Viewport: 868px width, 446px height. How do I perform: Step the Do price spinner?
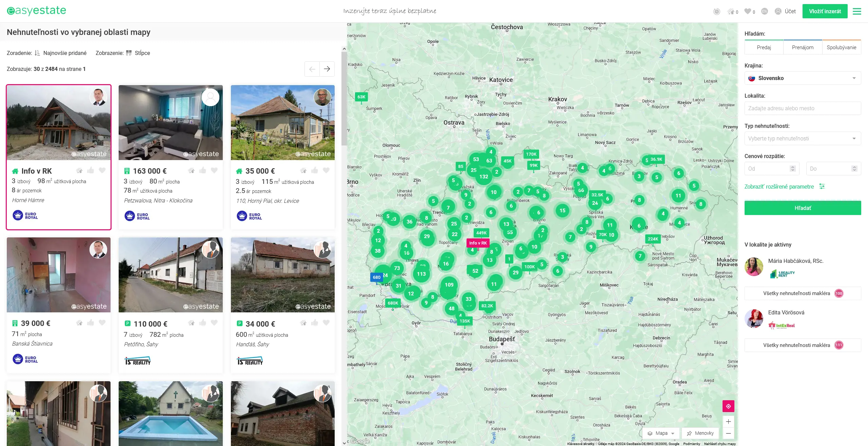854,169
